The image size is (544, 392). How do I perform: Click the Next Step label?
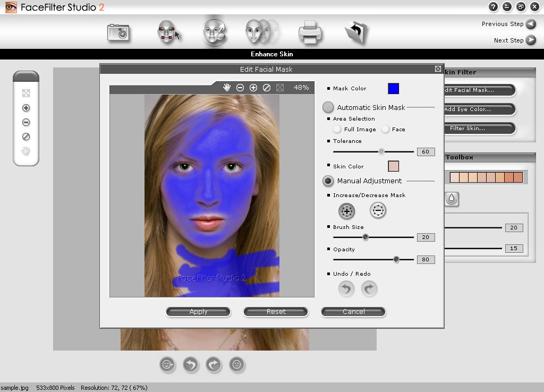coord(508,40)
